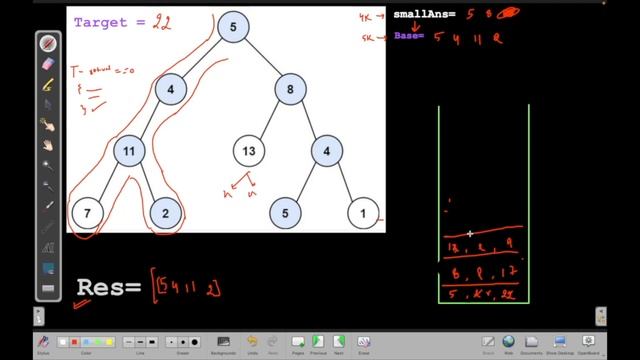Toggle the Stylus palette button

(43, 344)
